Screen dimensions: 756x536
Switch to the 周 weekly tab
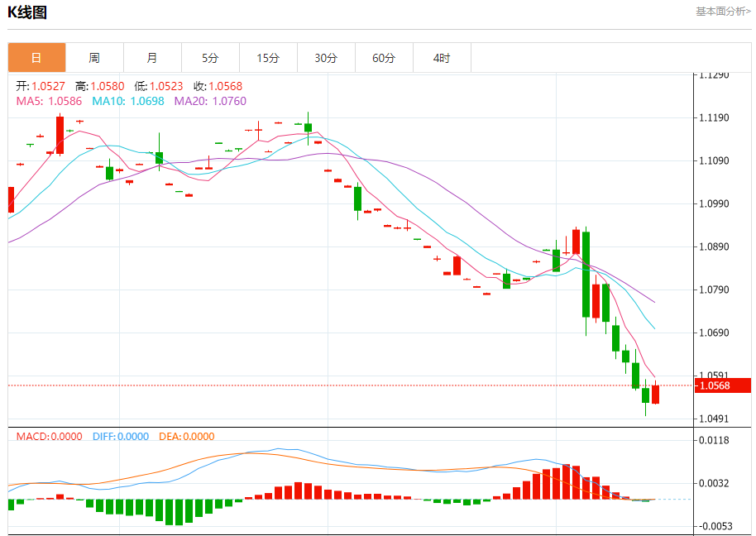click(x=94, y=58)
